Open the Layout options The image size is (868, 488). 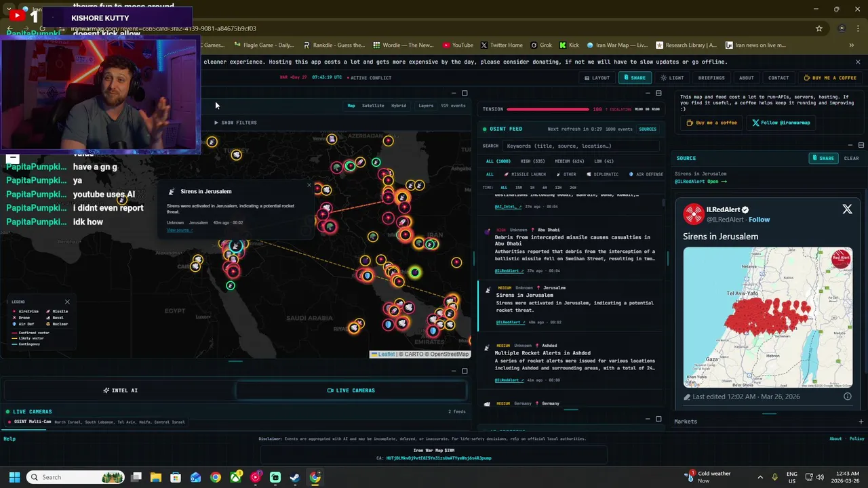coord(597,78)
